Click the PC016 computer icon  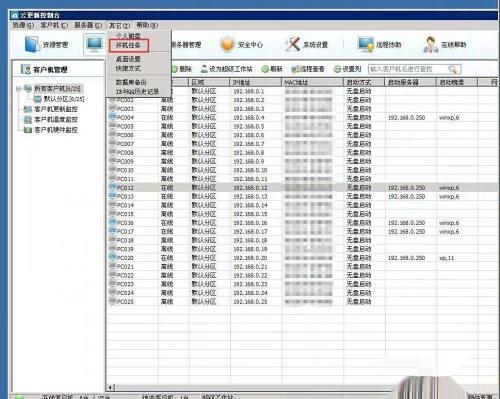[112, 222]
